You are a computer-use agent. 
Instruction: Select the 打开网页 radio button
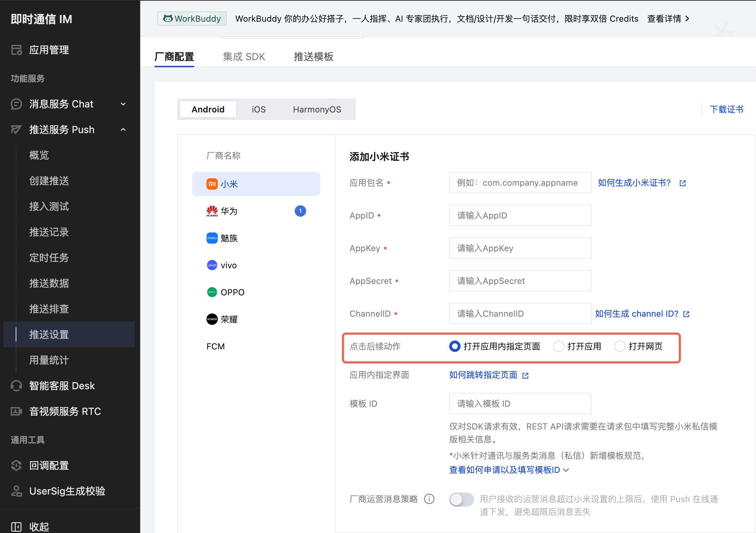(x=620, y=346)
